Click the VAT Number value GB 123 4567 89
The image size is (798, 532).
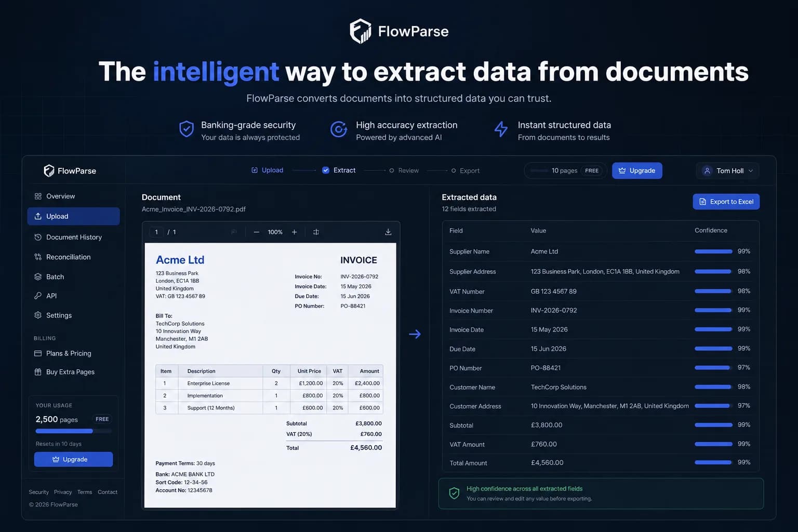tap(554, 291)
